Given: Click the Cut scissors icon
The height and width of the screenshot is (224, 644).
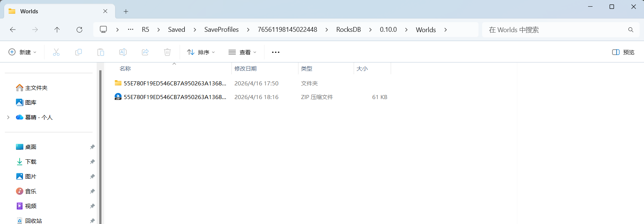Looking at the screenshot, I should pyautogui.click(x=56, y=52).
